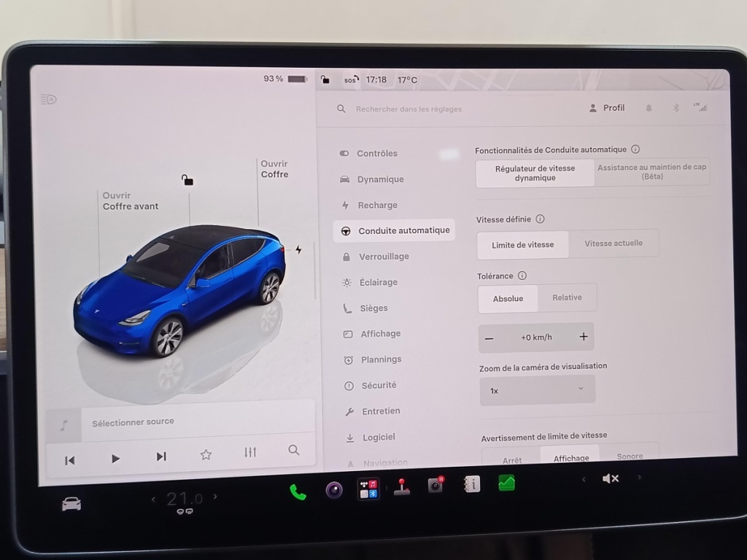
Task: Open the app launcher grid icon
Action: pos(368,489)
